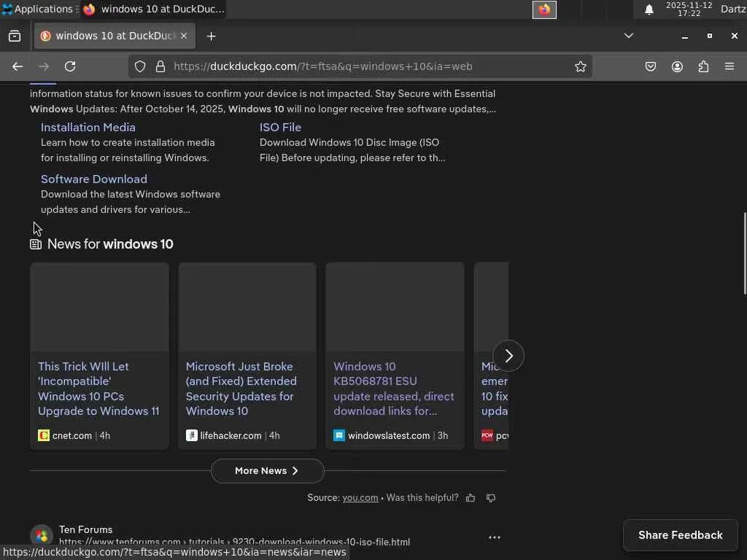The height and width of the screenshot is (560, 747).
Task: Click the windowslatest.com favicon
Action: click(339, 435)
